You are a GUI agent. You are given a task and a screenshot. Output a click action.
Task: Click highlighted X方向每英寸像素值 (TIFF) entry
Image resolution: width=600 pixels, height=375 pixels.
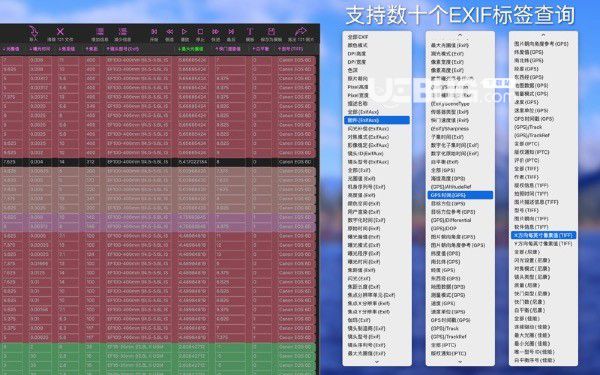tap(544, 235)
